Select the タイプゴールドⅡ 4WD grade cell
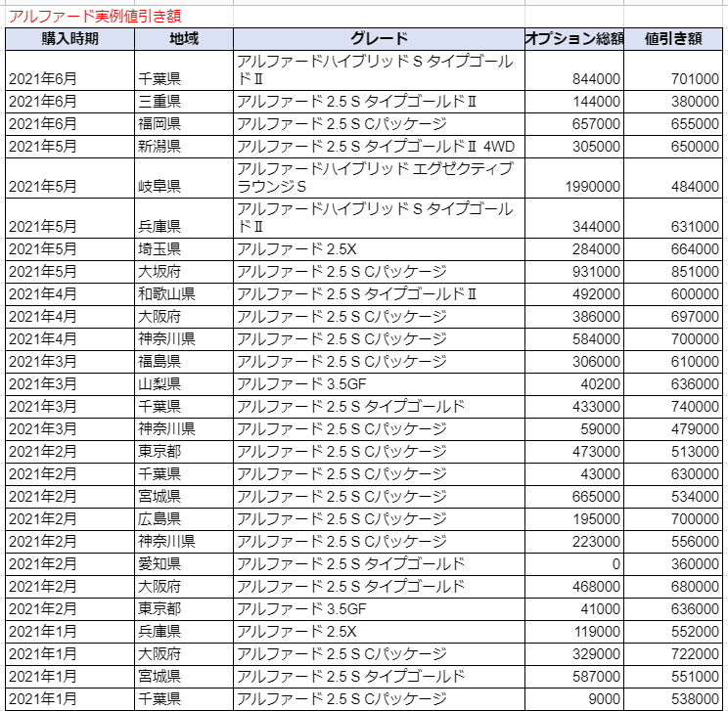This screenshot has height=711, width=728. click(379, 147)
